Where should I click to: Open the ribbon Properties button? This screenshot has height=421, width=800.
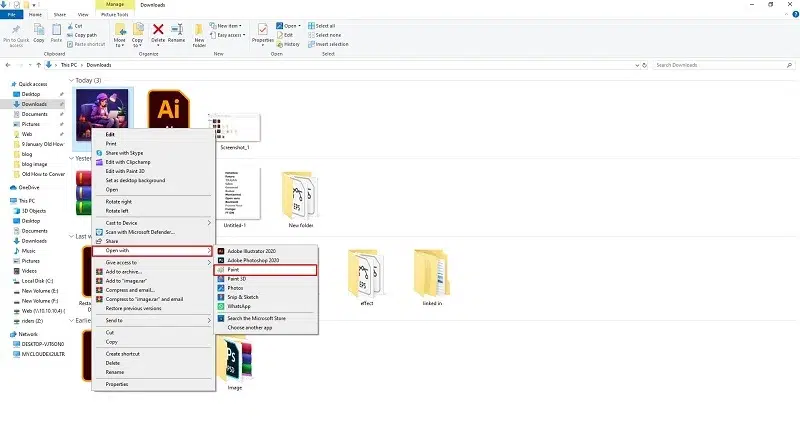click(263, 34)
